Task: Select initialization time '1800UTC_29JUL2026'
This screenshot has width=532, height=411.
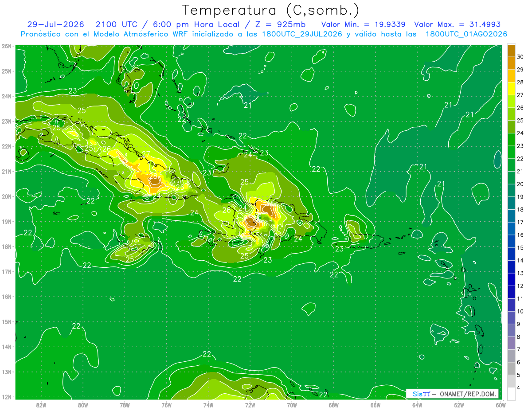Action: point(302,34)
